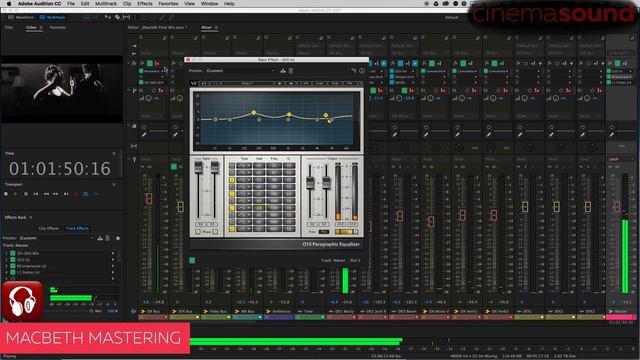640x360 pixels.
Task: Click the Fast Forward transport icon
Action: tap(56, 194)
